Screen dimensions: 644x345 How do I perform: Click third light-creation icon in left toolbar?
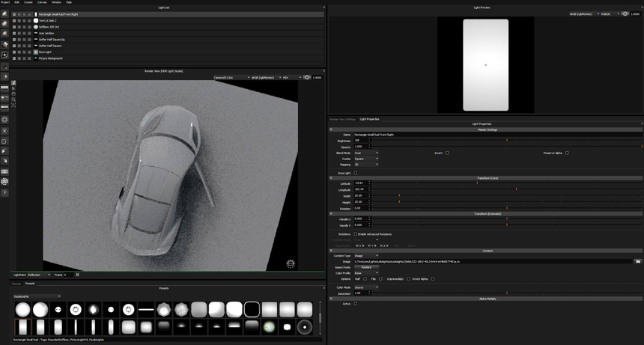[x=4, y=34]
